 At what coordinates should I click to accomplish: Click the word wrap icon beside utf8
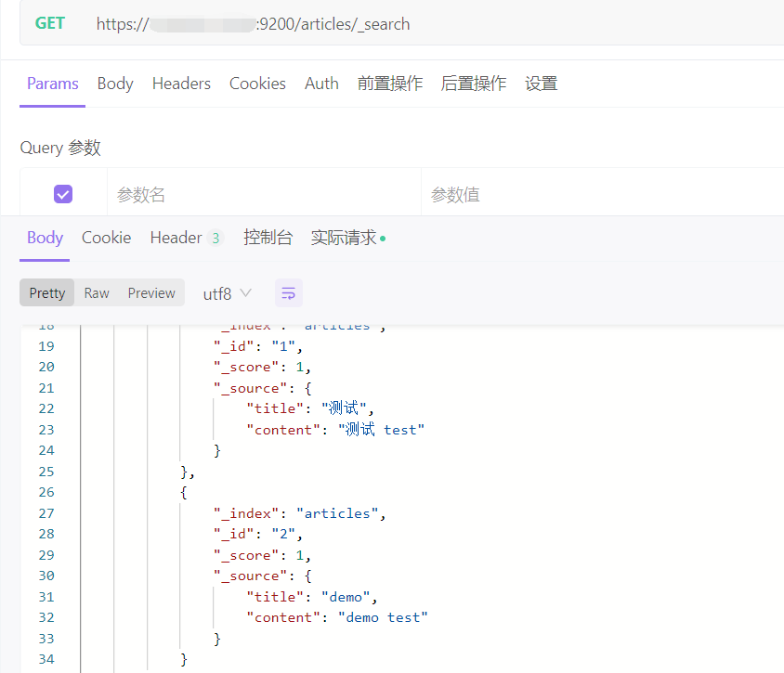289,293
